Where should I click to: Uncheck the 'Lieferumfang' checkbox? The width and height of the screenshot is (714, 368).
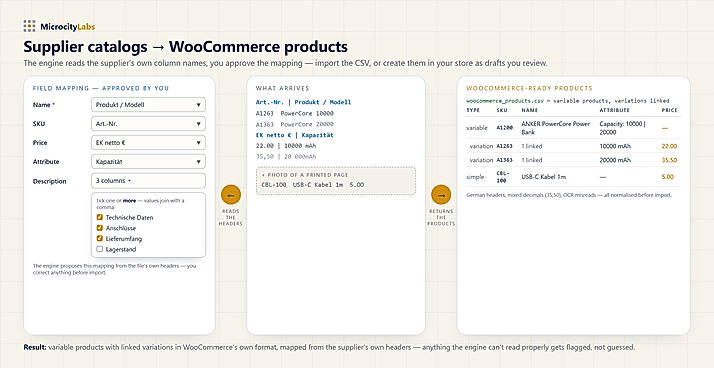[100, 239]
